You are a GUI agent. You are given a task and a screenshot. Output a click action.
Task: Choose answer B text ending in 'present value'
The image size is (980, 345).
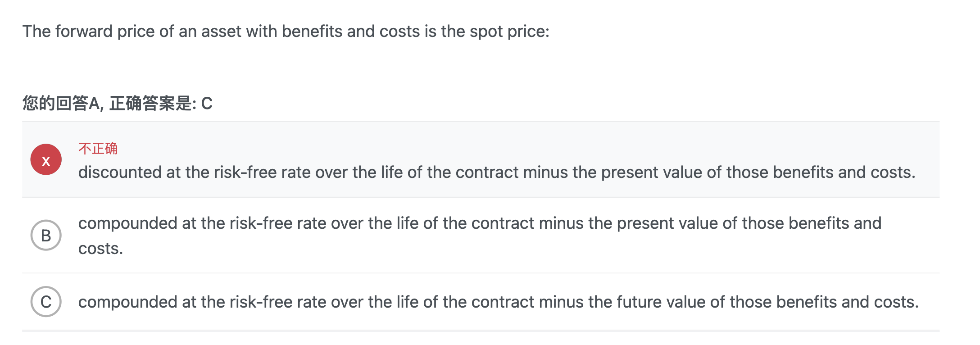480,236
